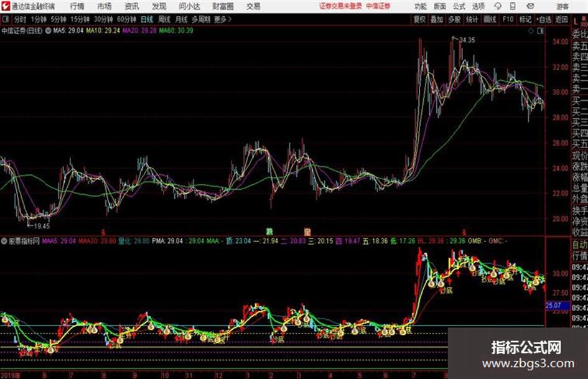The height and width of the screenshot is (379, 588).
Task: Open the mobile phone icon in title bar
Action: [x=513, y=6]
